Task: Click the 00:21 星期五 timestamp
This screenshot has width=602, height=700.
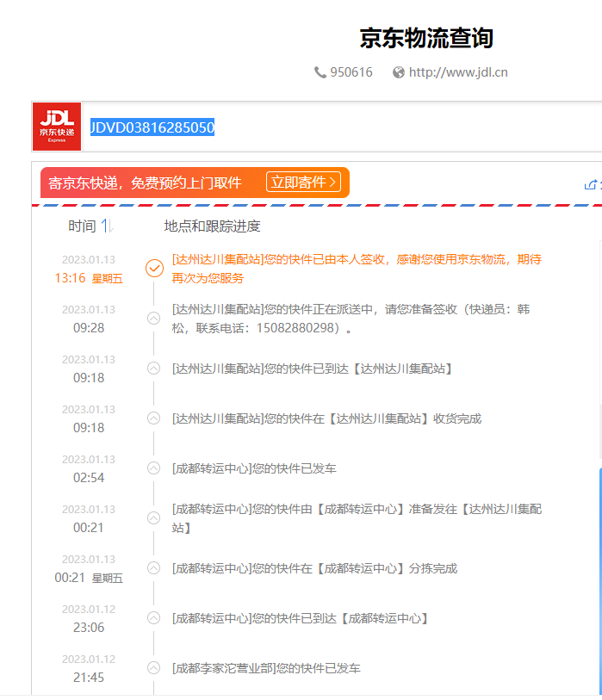Action: click(89, 578)
